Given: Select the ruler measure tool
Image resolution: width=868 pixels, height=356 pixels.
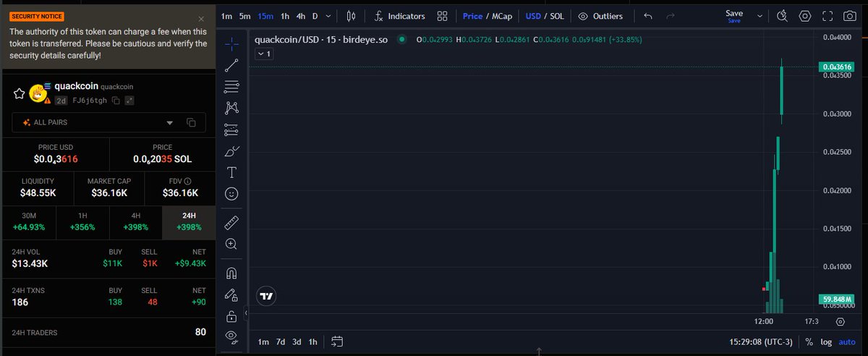Looking at the screenshot, I should click(231, 222).
